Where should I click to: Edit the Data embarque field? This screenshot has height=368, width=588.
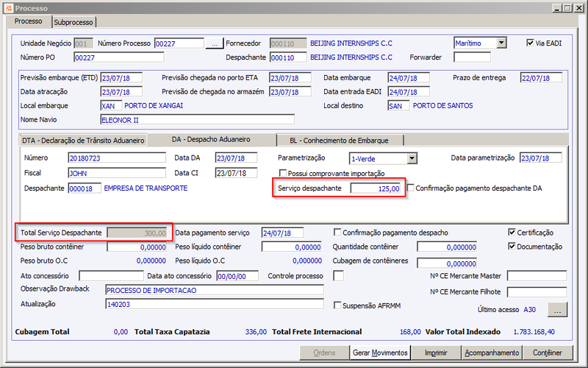click(409, 78)
